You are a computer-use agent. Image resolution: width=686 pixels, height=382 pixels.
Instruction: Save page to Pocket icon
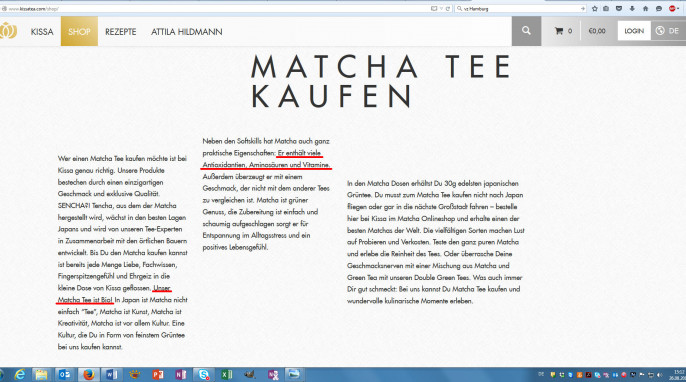click(x=619, y=8)
